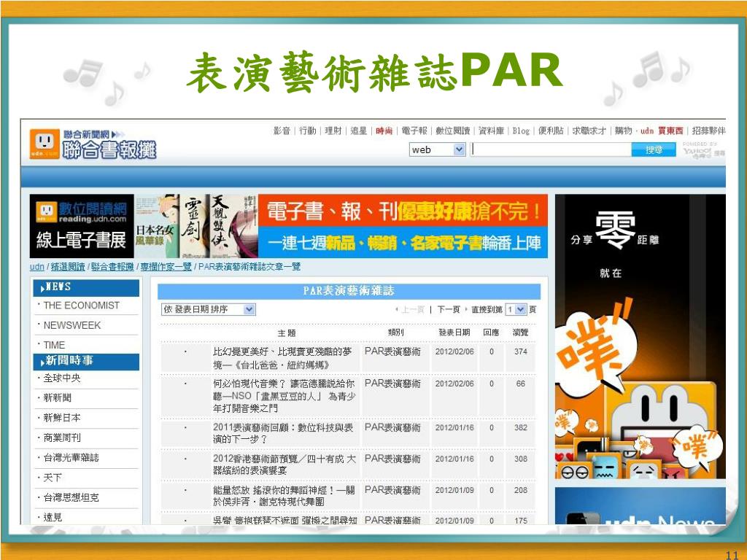This screenshot has width=747, height=560.
Task: Expand the web search scope dropdown
Action: (437, 149)
